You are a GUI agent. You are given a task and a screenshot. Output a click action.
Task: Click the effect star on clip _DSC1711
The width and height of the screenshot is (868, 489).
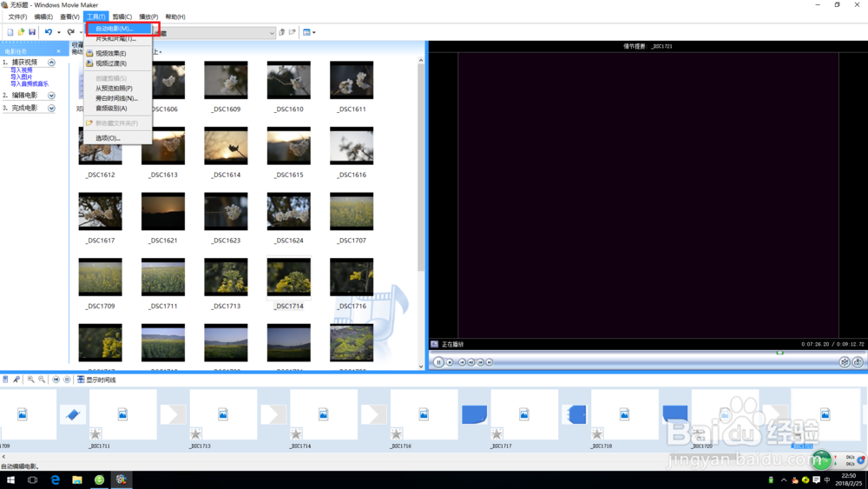click(95, 434)
